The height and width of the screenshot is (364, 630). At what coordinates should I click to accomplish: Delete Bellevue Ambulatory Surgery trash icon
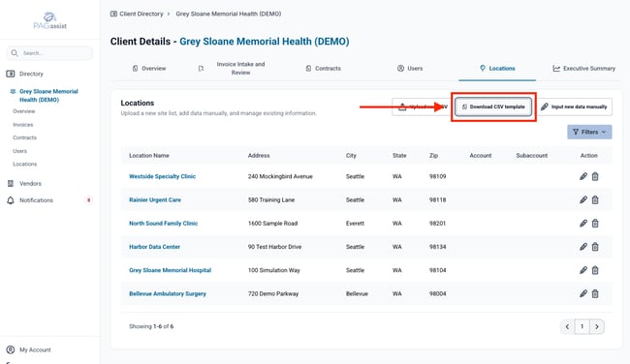(595, 293)
